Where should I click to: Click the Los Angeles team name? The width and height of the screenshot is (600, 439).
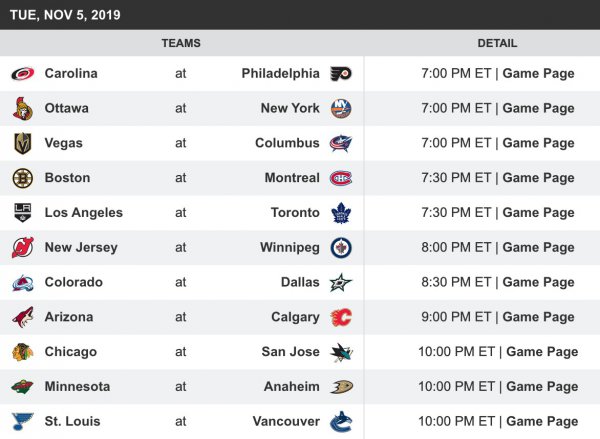point(84,213)
